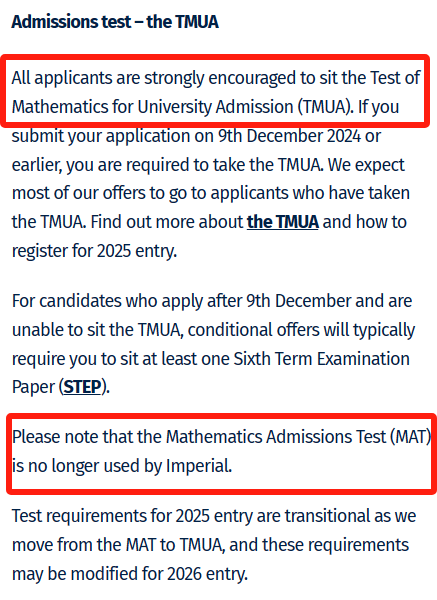The height and width of the screenshot is (600, 437).
Task: Click the phrase 'move from the MAT to TMUA'
Action: click(x=117, y=545)
